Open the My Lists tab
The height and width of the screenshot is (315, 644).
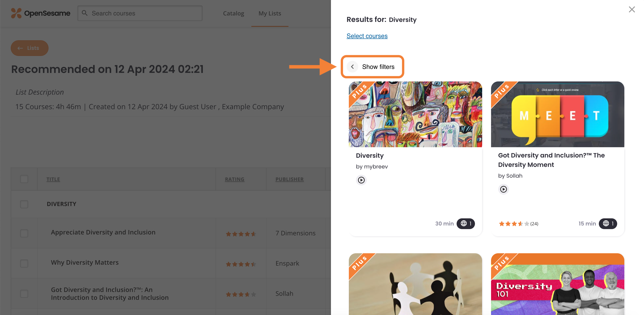[270, 13]
